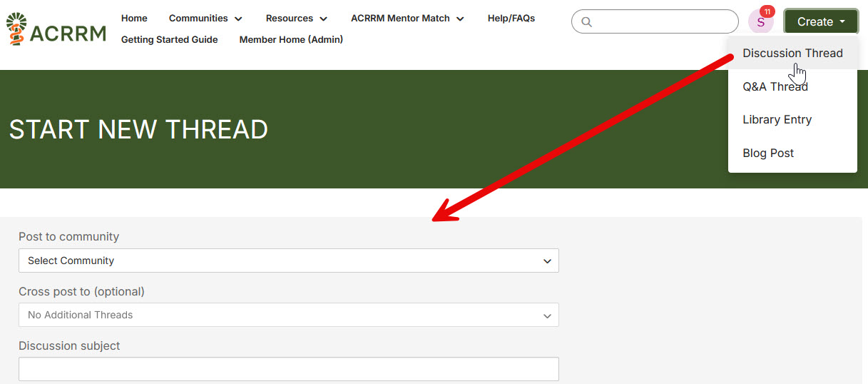Open the notification badge showing 11
868x384 pixels.
(x=767, y=11)
